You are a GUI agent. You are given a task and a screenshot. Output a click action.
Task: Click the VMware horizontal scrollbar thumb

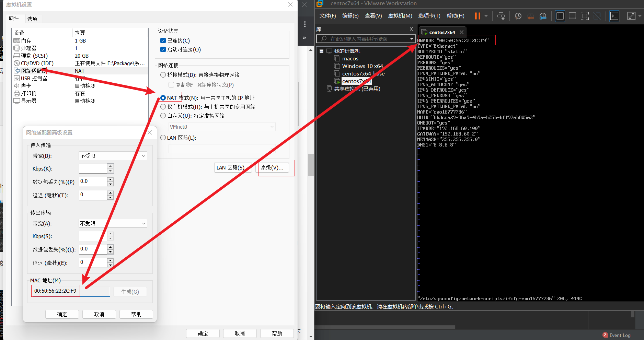[x=384, y=327]
